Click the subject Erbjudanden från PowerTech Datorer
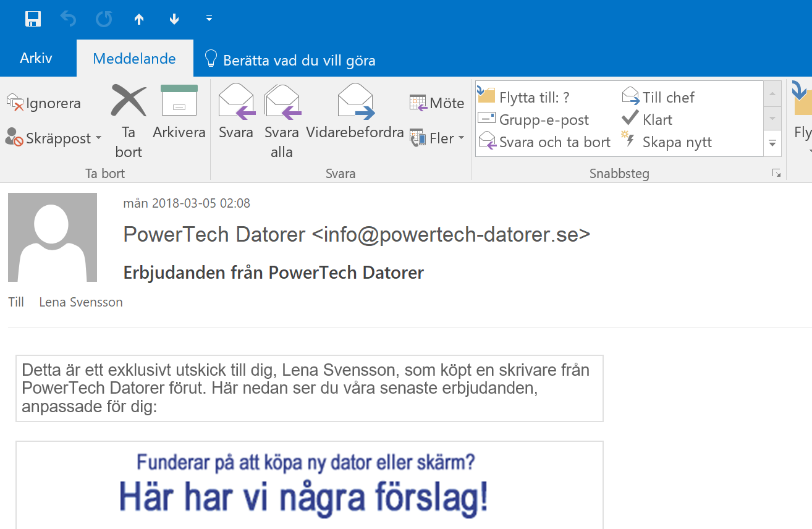This screenshot has height=529, width=812. (x=274, y=273)
